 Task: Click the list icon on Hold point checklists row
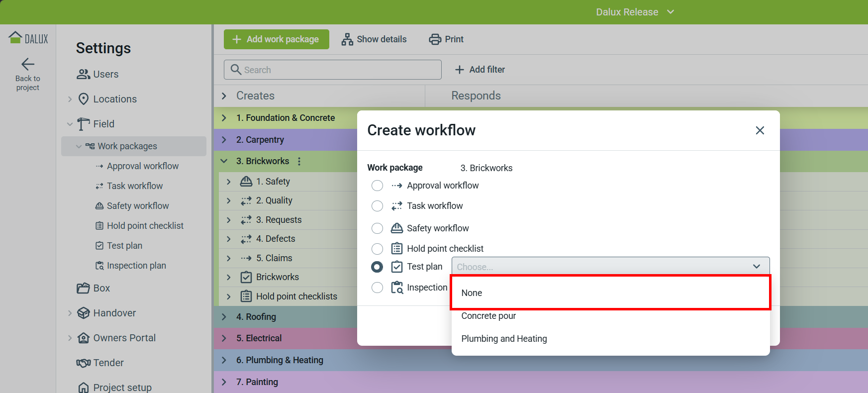coord(246,296)
